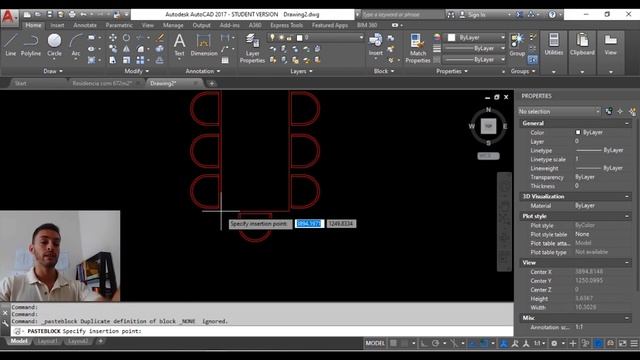Toggle Quick Select in Properties palette
The image size is (640, 360).
click(x=632, y=111)
